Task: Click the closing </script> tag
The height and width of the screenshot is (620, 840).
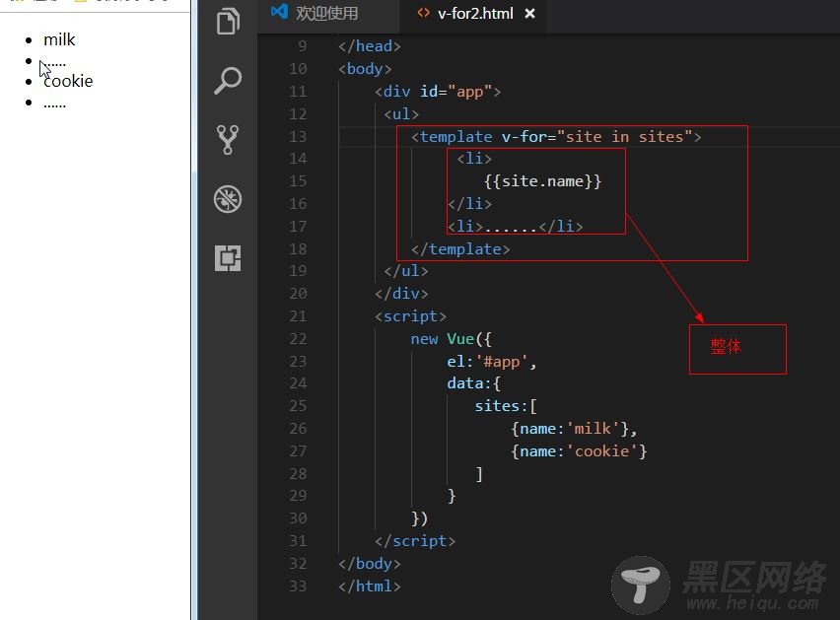Action: coord(415,541)
